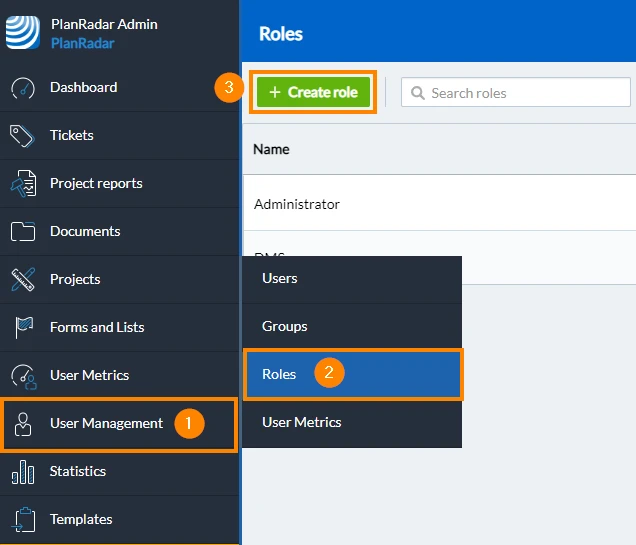Open User Metrics submenu entry
The height and width of the screenshot is (545, 636).
(352, 423)
